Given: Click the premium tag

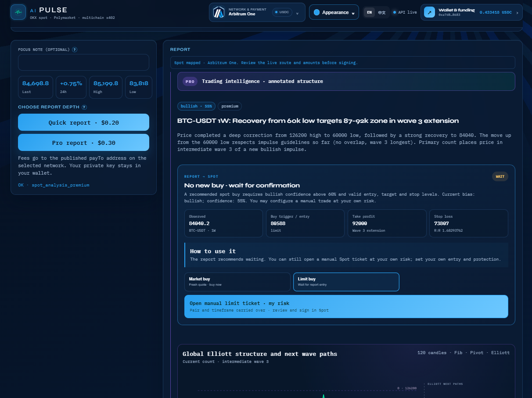Looking at the screenshot, I should click(x=230, y=106).
